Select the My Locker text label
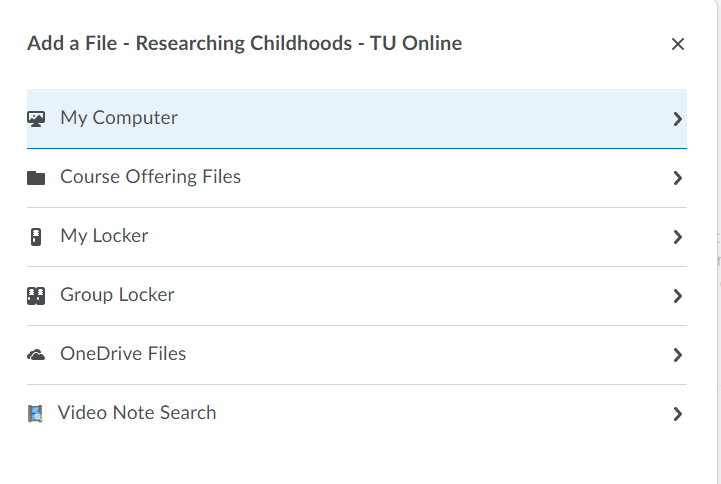Image resolution: width=721 pixels, height=484 pixels. 104,236
